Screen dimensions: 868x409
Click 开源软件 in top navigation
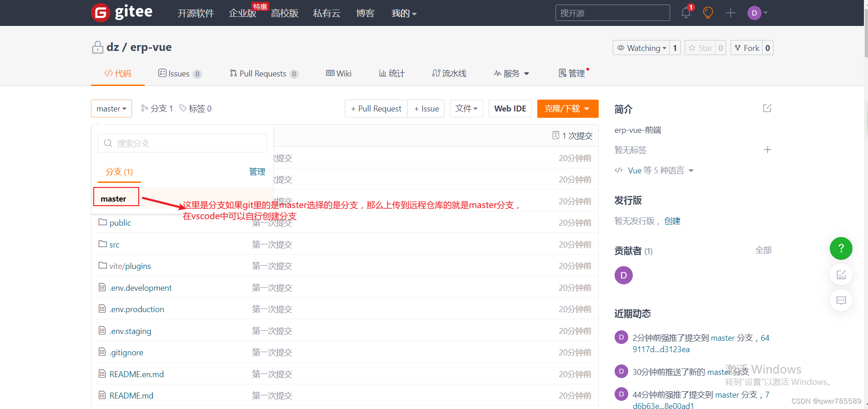coord(196,13)
